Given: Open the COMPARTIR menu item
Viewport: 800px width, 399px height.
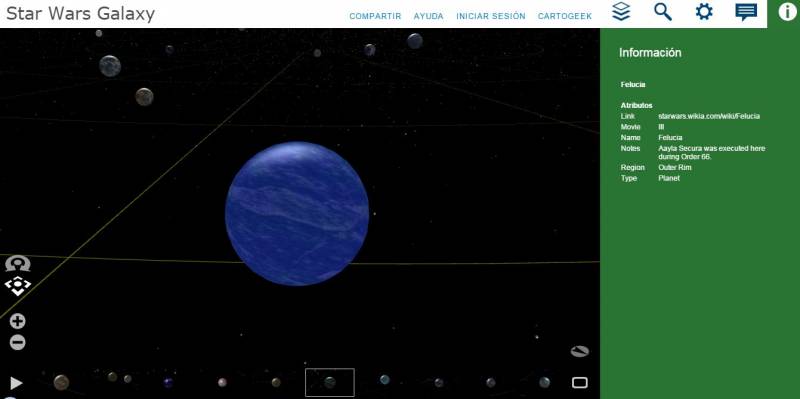Looking at the screenshot, I should [x=375, y=16].
